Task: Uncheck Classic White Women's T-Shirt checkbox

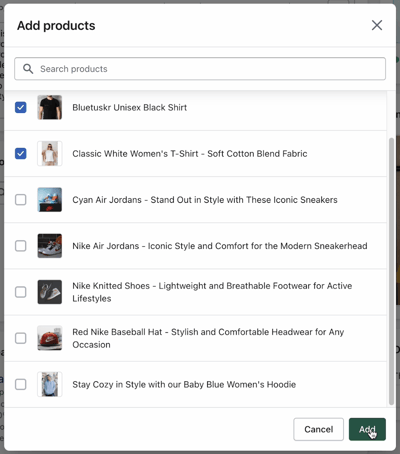Action: (21, 153)
